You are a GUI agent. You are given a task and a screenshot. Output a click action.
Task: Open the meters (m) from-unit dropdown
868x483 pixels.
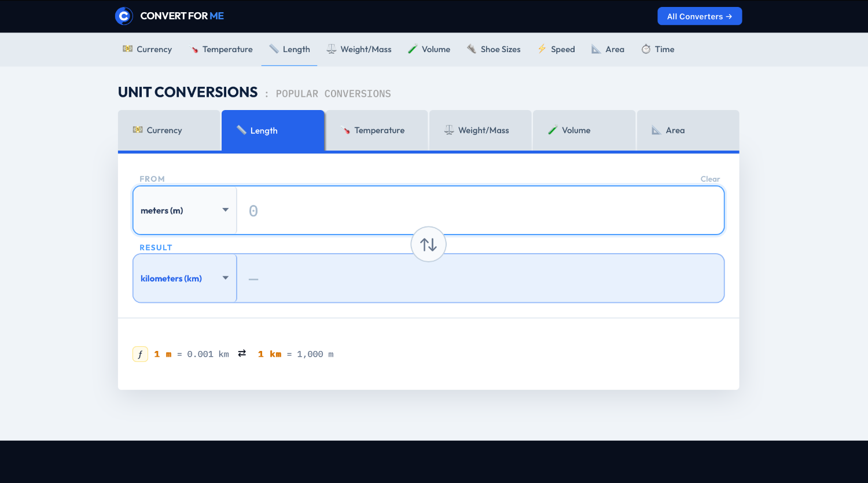tap(185, 210)
